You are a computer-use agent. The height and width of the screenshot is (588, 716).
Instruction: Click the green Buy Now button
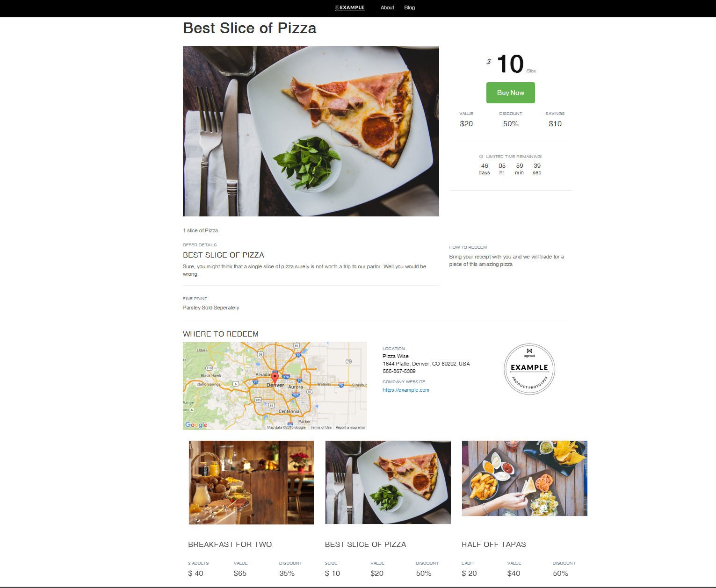(x=510, y=93)
